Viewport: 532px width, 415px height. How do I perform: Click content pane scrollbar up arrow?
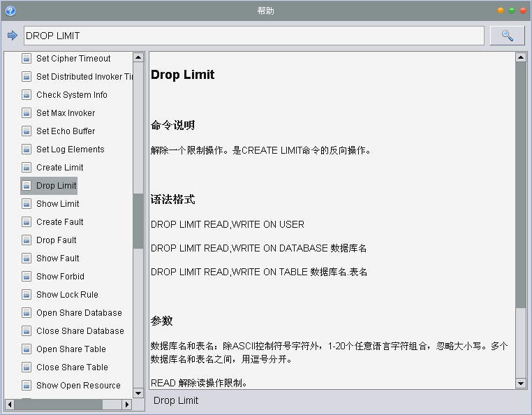520,57
